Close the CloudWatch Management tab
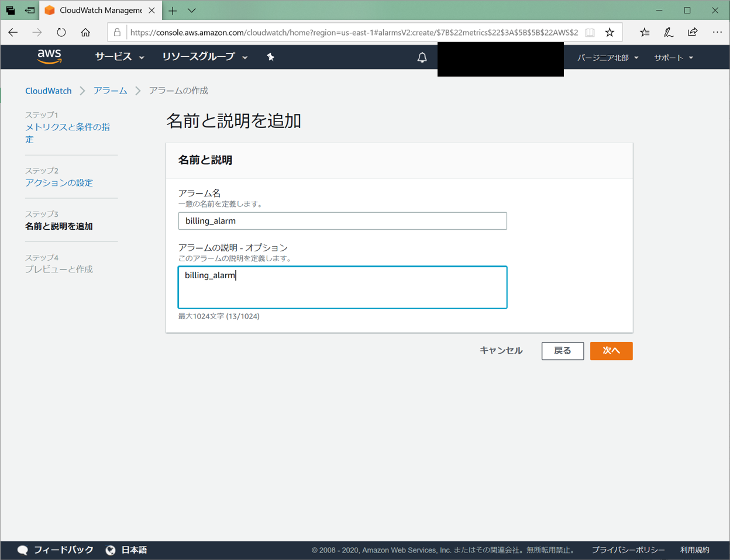The image size is (730, 560). click(x=151, y=11)
